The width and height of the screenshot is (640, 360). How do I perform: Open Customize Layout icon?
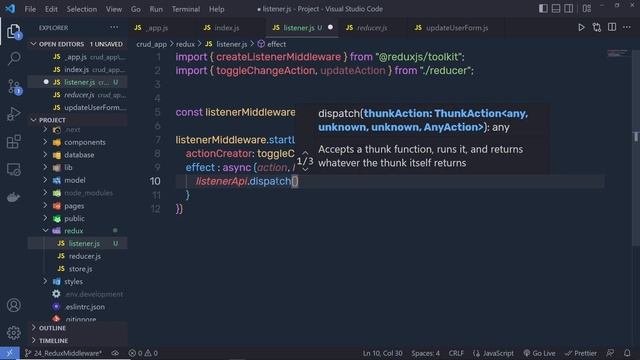[587, 9]
